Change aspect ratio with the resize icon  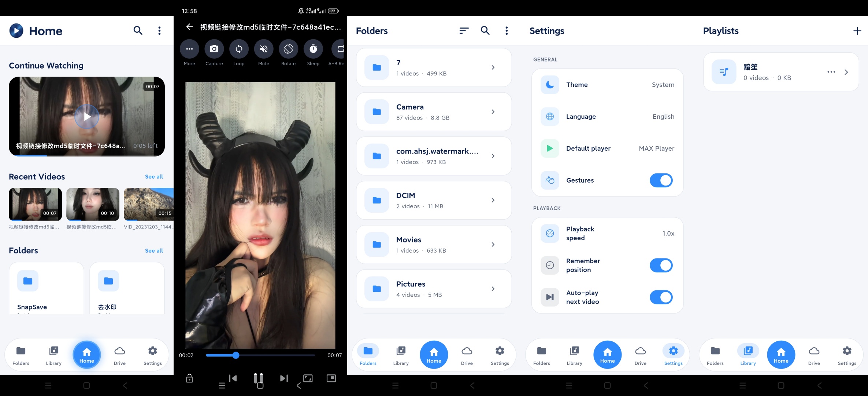tap(308, 378)
